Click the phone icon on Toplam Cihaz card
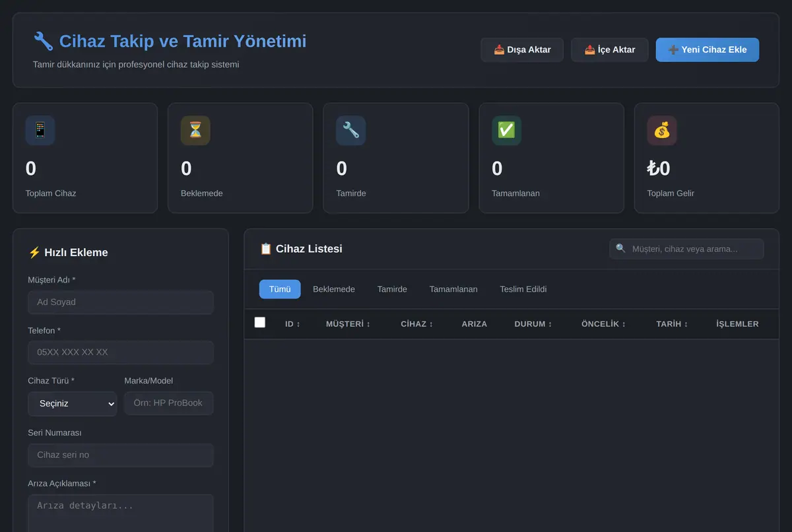792x532 pixels. coord(40,130)
